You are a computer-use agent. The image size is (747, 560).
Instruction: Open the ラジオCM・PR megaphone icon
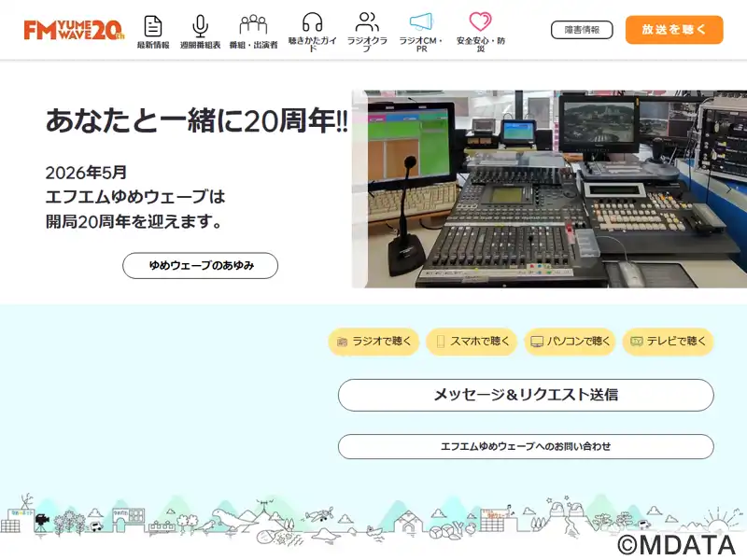(x=421, y=21)
